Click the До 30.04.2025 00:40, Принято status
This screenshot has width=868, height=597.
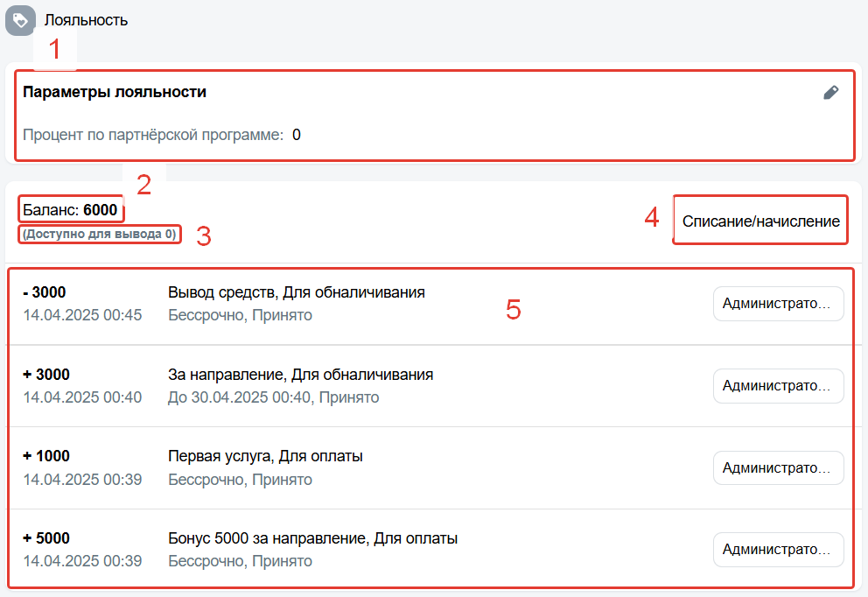coord(274,397)
